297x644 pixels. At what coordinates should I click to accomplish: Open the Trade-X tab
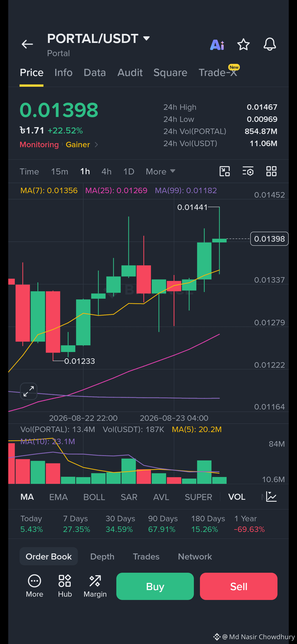tap(218, 73)
